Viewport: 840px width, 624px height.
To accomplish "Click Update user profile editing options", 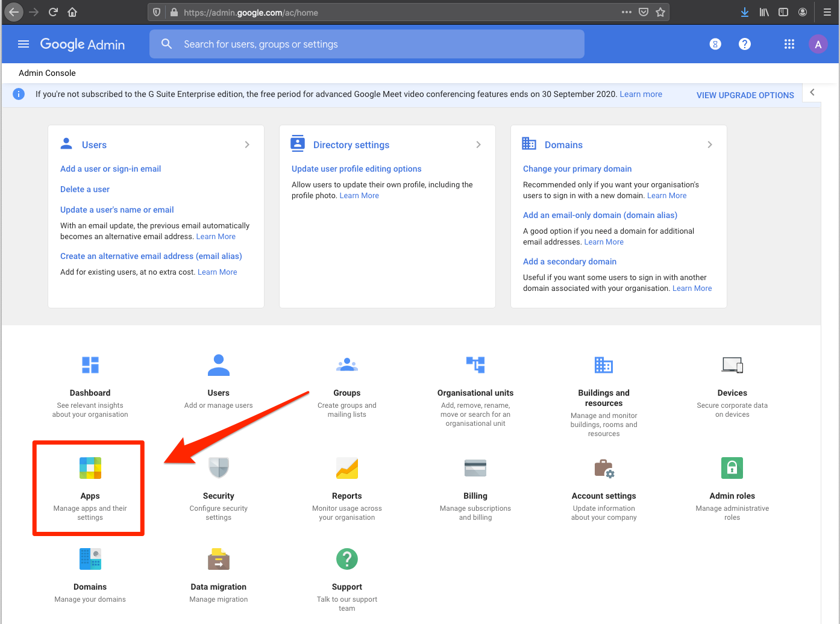I will click(357, 169).
